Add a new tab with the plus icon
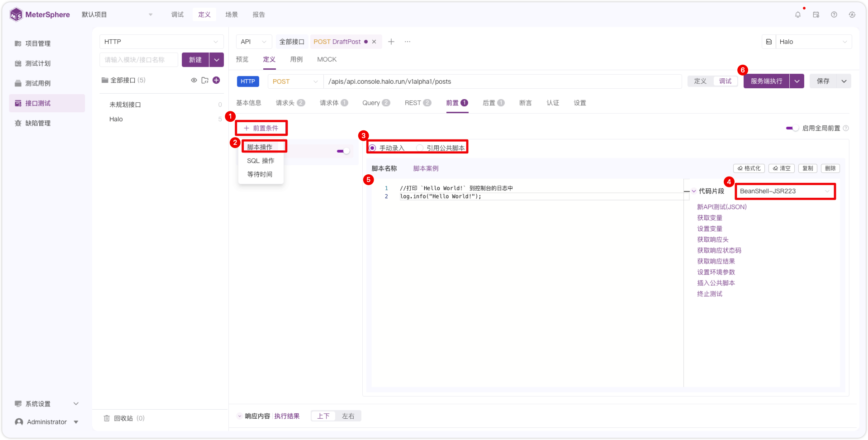The width and height of the screenshot is (868, 440). click(x=391, y=42)
